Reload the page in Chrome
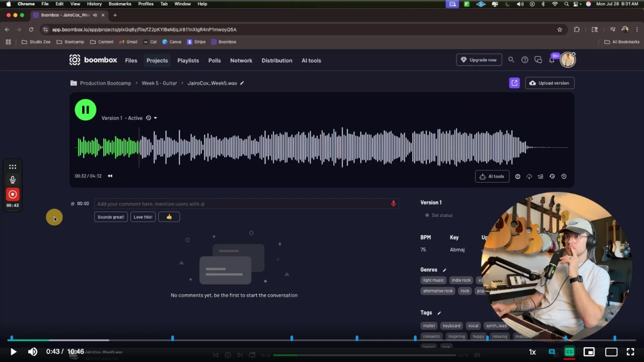644x362 pixels. coord(31,29)
